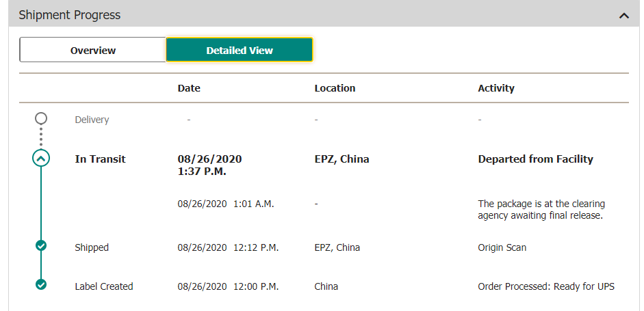Screen dimensions: 644x311
Task: Click the Shipped status label
Action: pos(92,247)
